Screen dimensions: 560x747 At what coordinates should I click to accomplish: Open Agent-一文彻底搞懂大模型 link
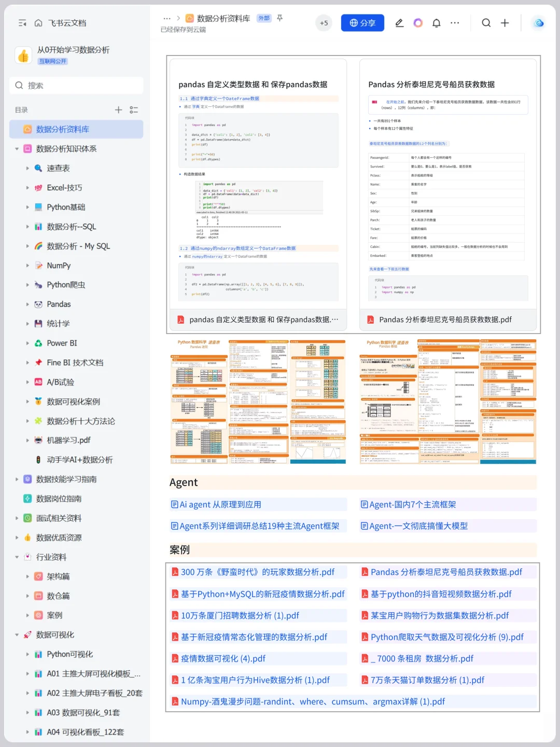[x=414, y=526]
